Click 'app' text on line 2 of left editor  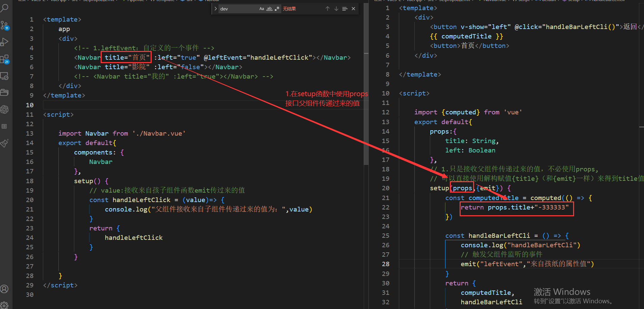tap(64, 29)
